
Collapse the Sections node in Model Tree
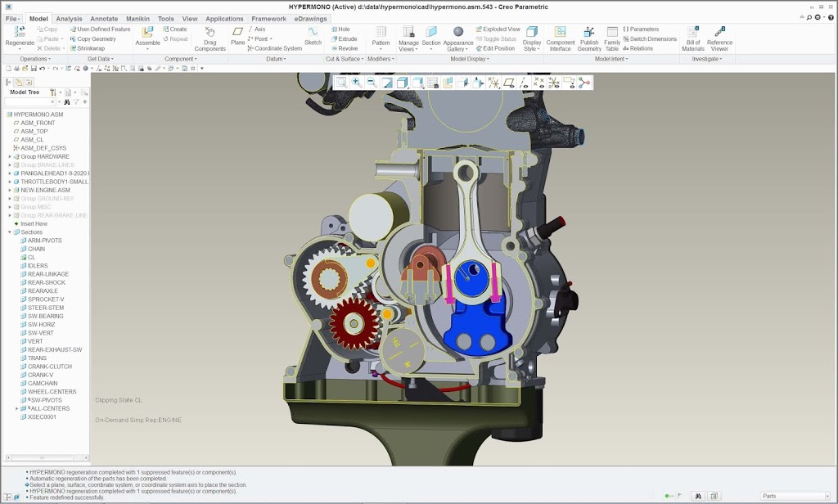[x=10, y=232]
